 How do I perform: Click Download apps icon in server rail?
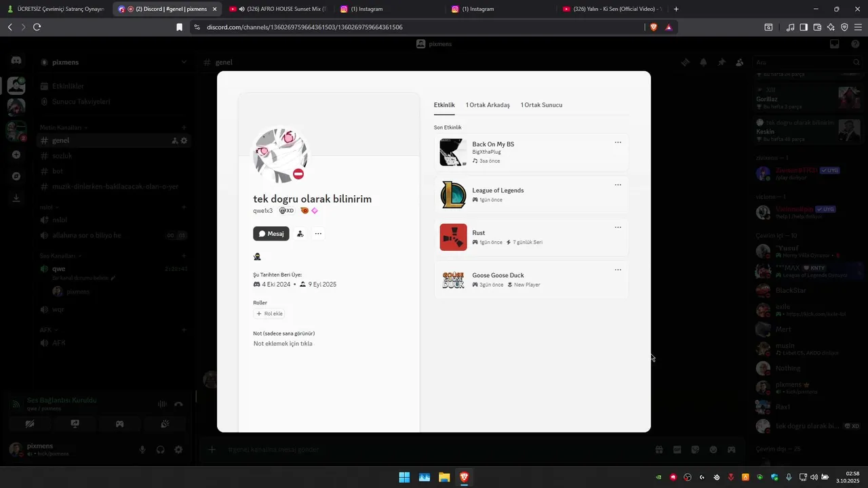tap(16, 198)
